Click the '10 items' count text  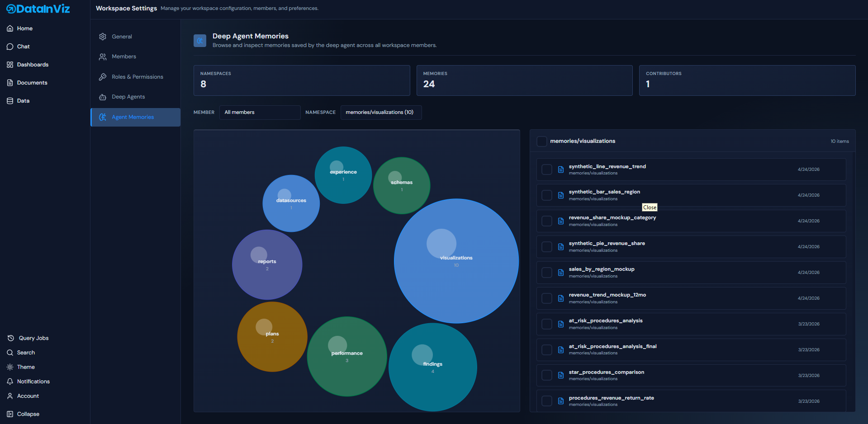point(840,141)
